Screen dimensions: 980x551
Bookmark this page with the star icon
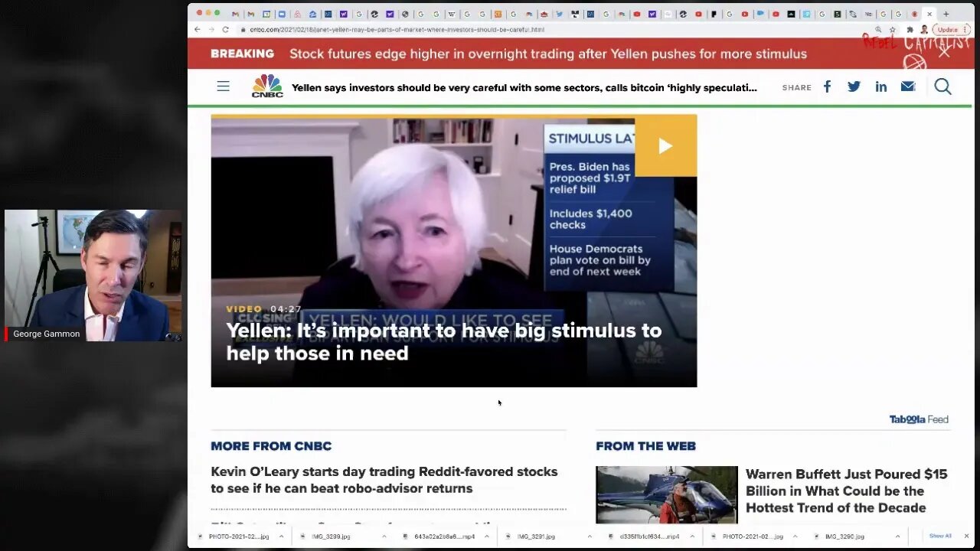pos(893,29)
